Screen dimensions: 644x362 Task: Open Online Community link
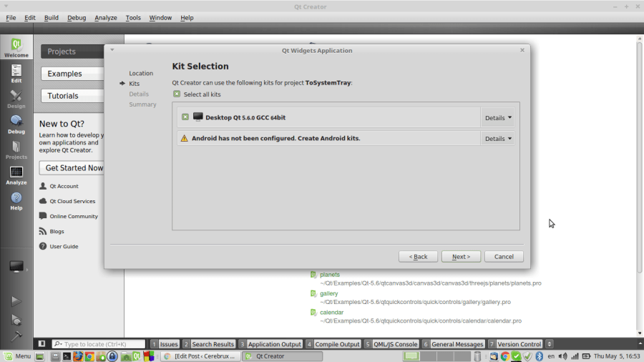(74, 216)
